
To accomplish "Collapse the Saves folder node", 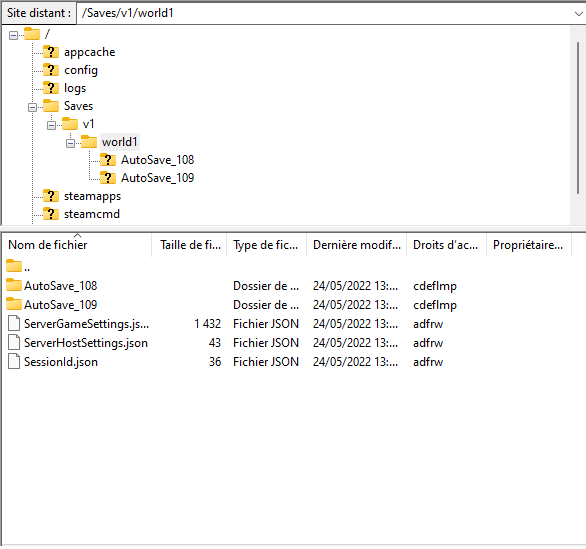I will (x=33, y=108).
